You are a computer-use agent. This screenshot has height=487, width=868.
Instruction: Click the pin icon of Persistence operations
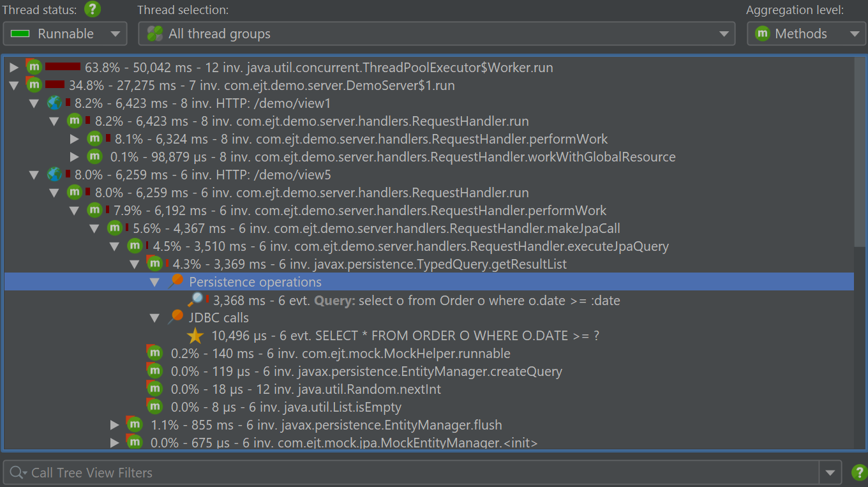point(176,281)
